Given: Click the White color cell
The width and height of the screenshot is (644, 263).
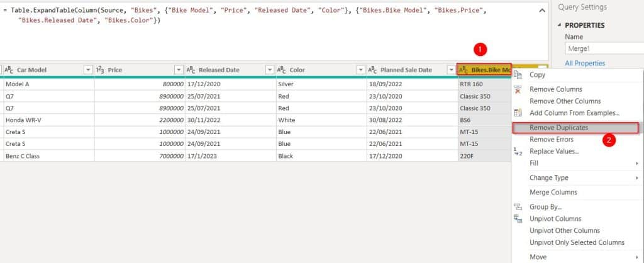Looking at the screenshot, I should pyautogui.click(x=321, y=120).
